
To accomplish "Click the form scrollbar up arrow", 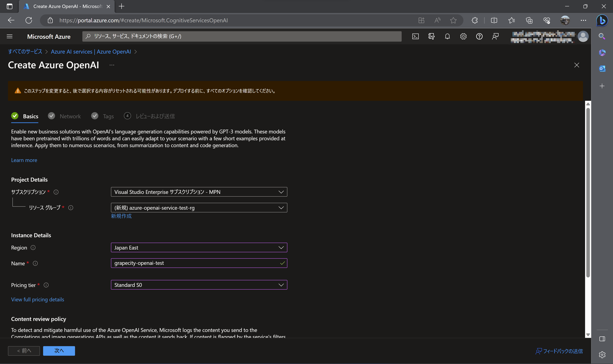I will tap(588, 104).
